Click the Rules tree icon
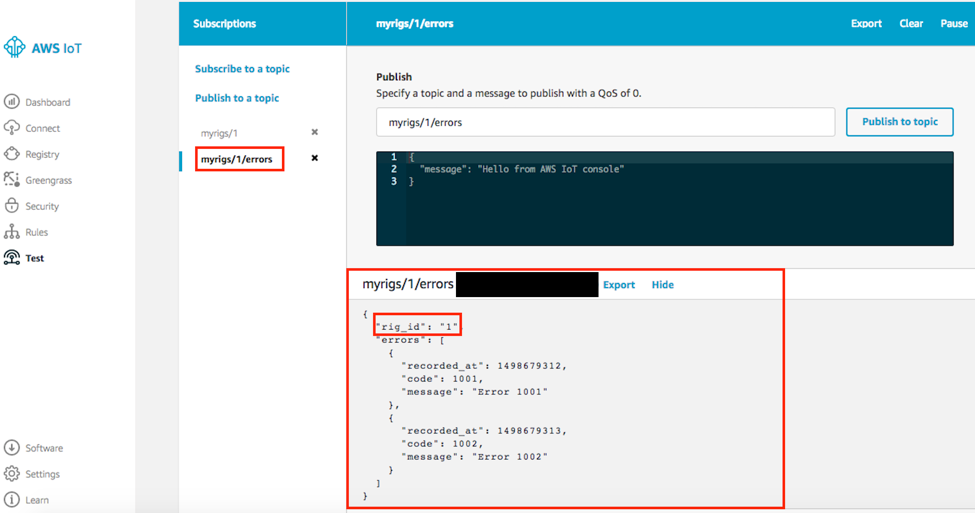 [x=11, y=231]
